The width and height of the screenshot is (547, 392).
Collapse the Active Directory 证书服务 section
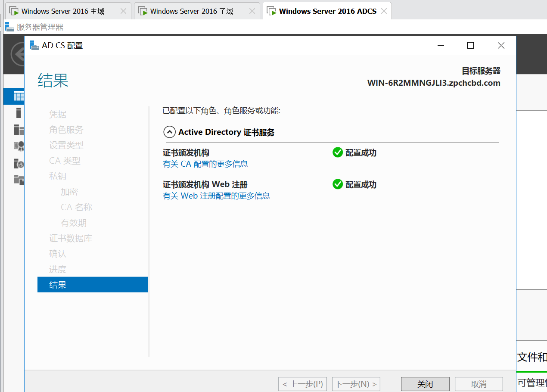[169, 132]
